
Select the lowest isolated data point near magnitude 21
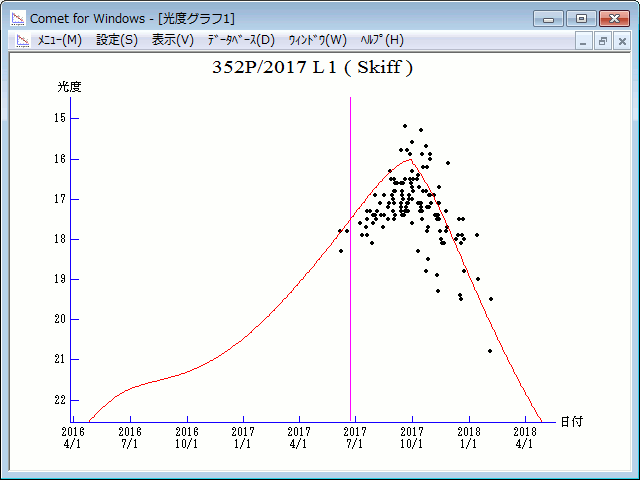490,351
